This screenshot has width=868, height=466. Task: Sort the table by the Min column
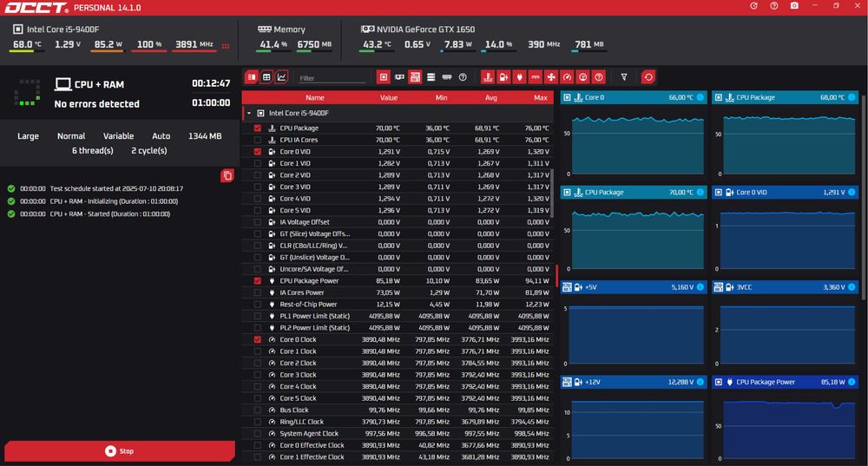click(441, 97)
